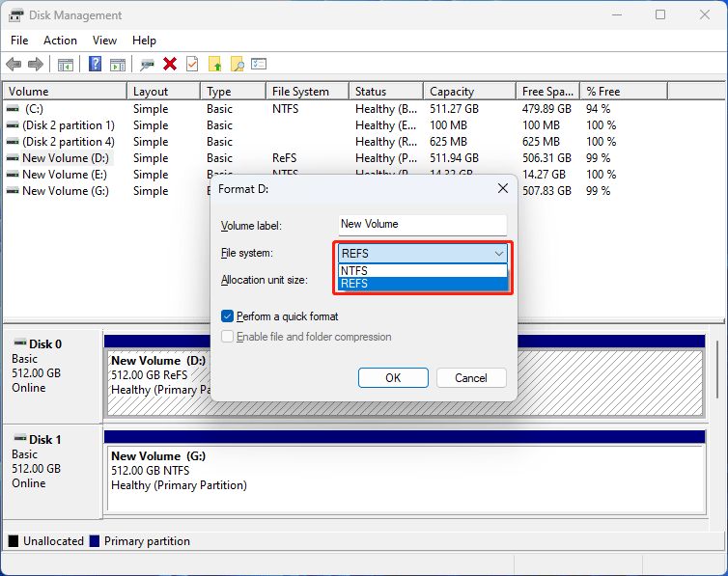Viewport: 728px width, 576px height.
Task: Open Help via the blue question mark icon
Action: coord(96,65)
